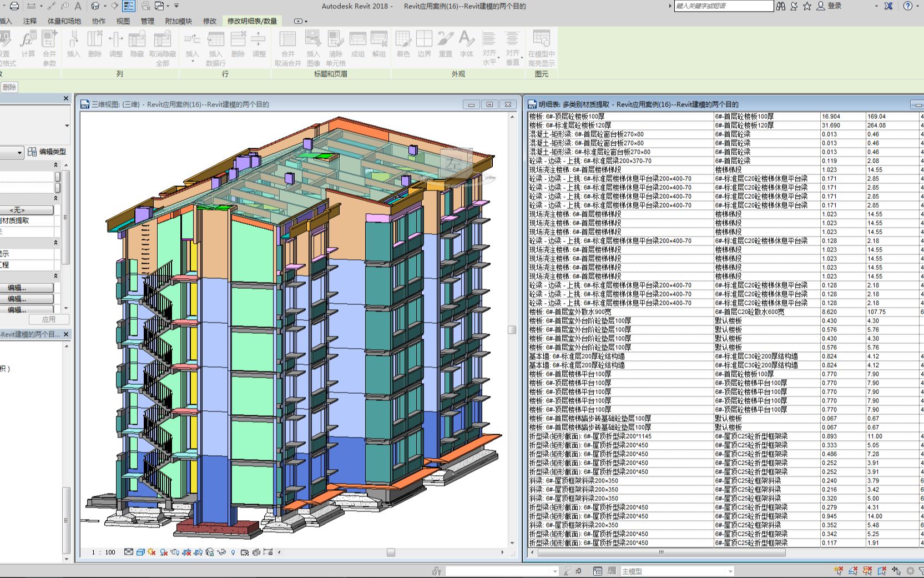Open 对齐垂直 align vertical dropdown
The height and width of the screenshot is (578, 924).
coord(522,58)
